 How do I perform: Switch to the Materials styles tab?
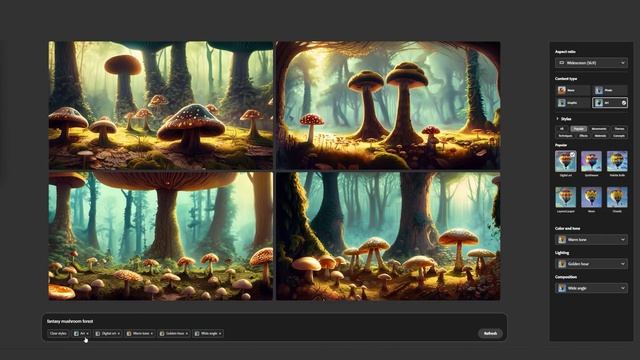[600, 136]
